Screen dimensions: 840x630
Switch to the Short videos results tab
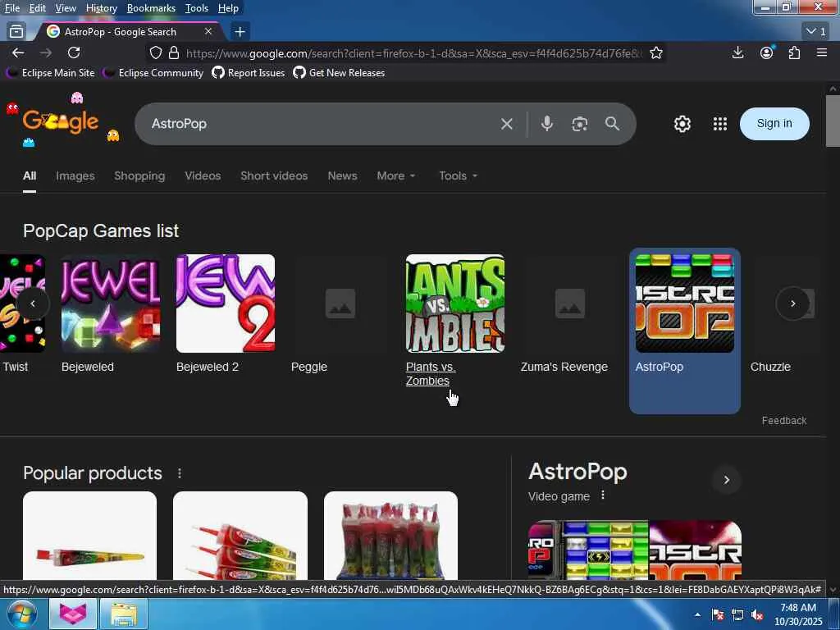(274, 176)
